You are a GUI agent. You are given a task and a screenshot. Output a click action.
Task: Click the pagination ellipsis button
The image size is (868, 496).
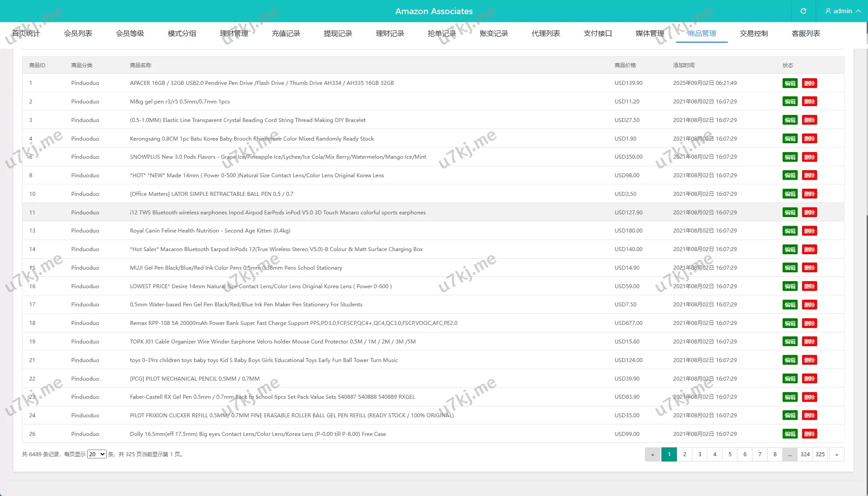point(790,454)
